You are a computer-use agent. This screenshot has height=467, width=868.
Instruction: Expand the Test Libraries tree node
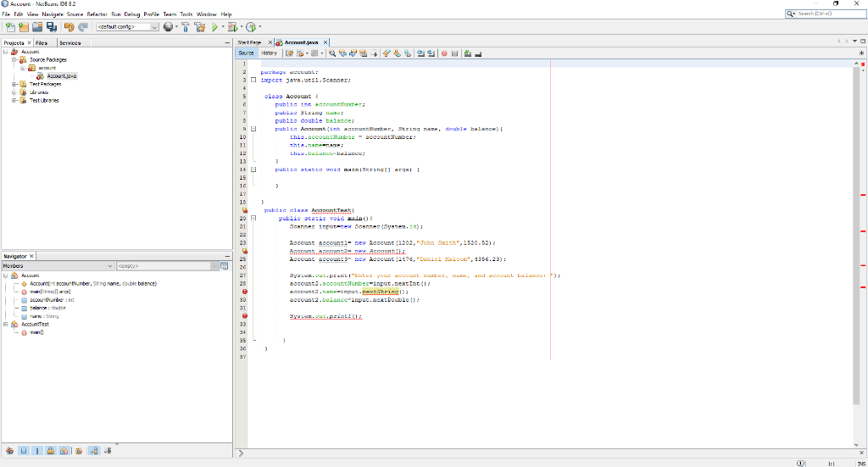pyautogui.click(x=14, y=100)
